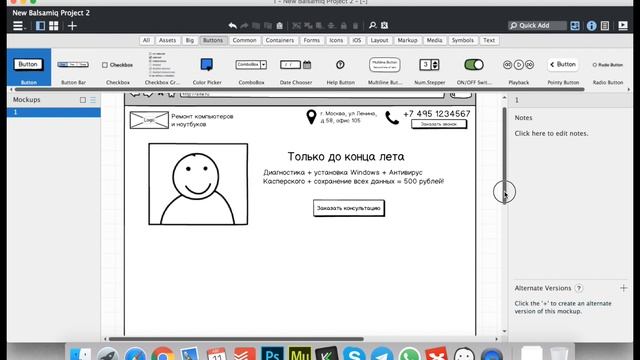Pick the Multiline Button control
Image resolution: width=640 pixels, height=360 pixels.
coord(385,67)
